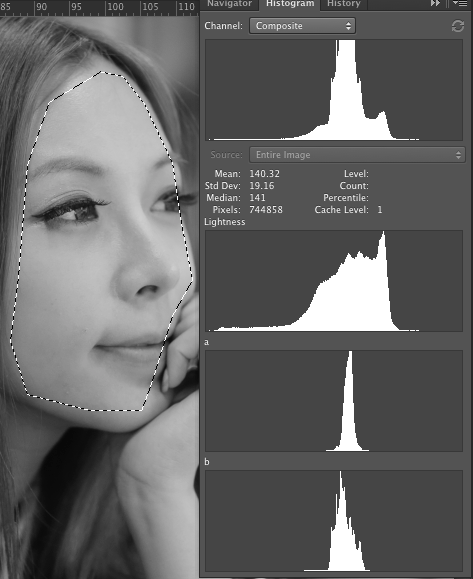Click the a channel histogram graph
Screen dimensions: 473x579
(334, 401)
